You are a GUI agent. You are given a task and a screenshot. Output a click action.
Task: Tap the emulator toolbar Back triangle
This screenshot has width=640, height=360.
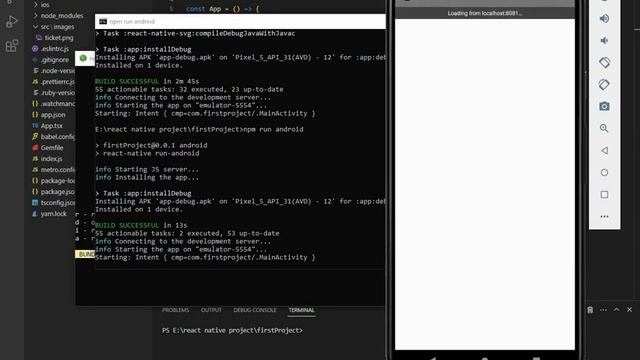(x=604, y=151)
